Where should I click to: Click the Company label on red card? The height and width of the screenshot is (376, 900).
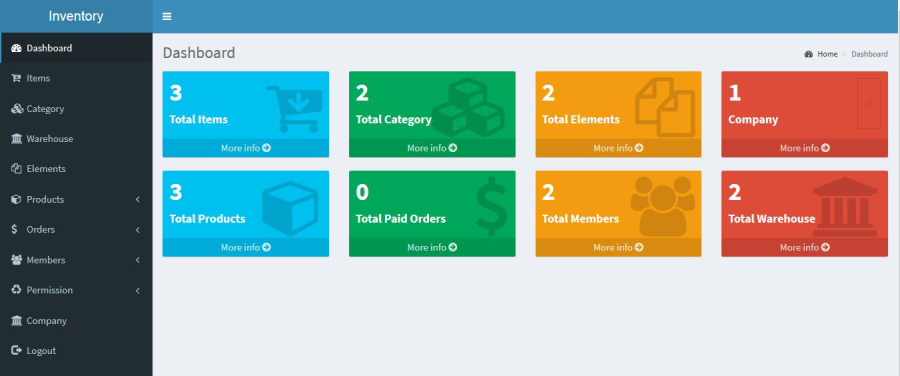[753, 120]
